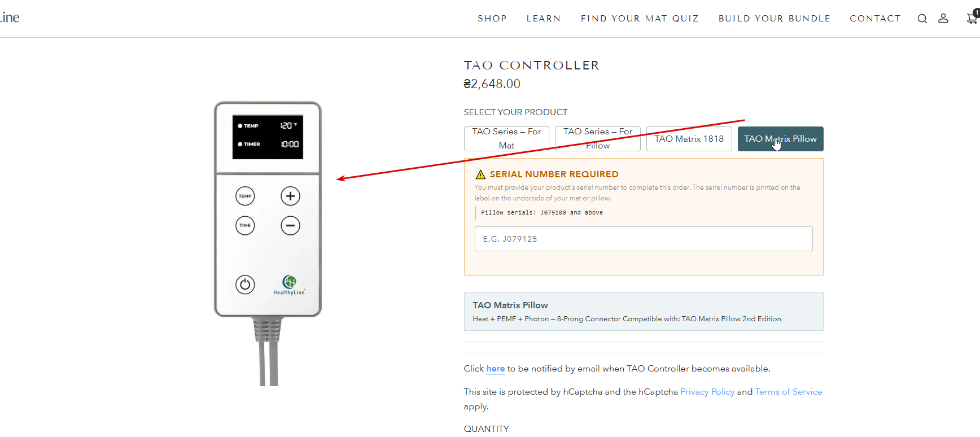Click the serial number warning triangle icon
980x437 pixels.
480,174
